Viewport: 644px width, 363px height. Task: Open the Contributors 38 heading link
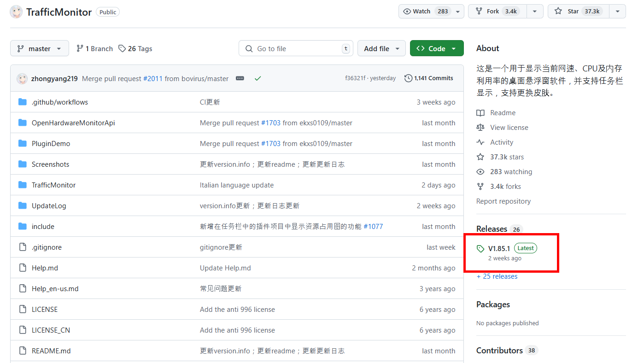(x=507, y=351)
